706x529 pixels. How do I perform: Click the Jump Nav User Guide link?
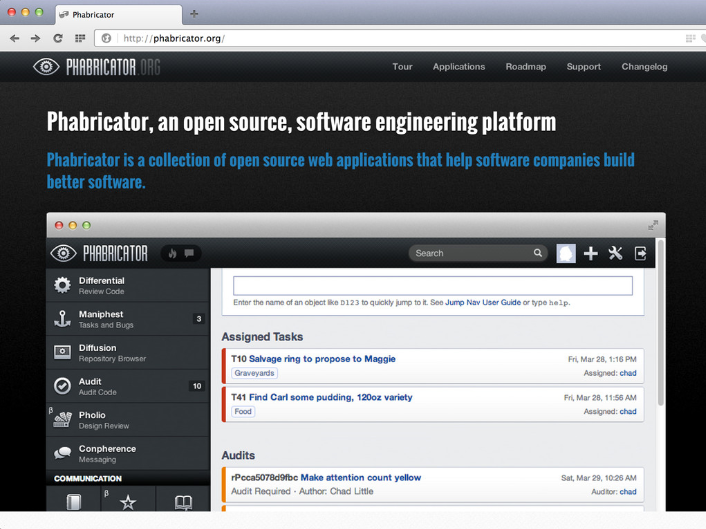[482, 302]
